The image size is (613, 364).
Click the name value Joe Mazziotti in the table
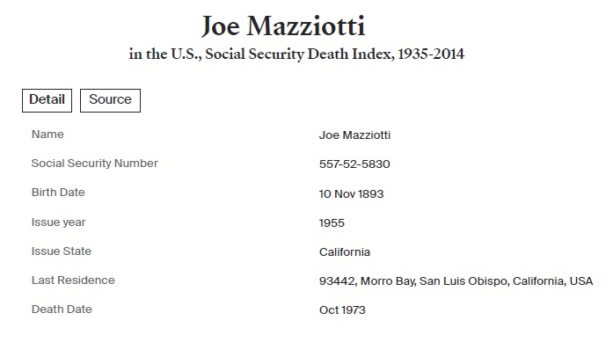(x=354, y=135)
